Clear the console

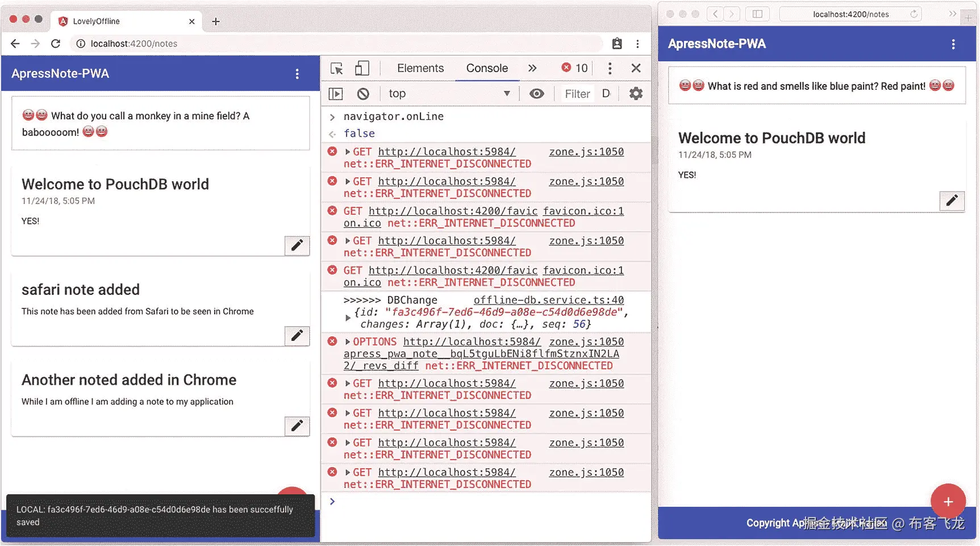click(x=363, y=94)
